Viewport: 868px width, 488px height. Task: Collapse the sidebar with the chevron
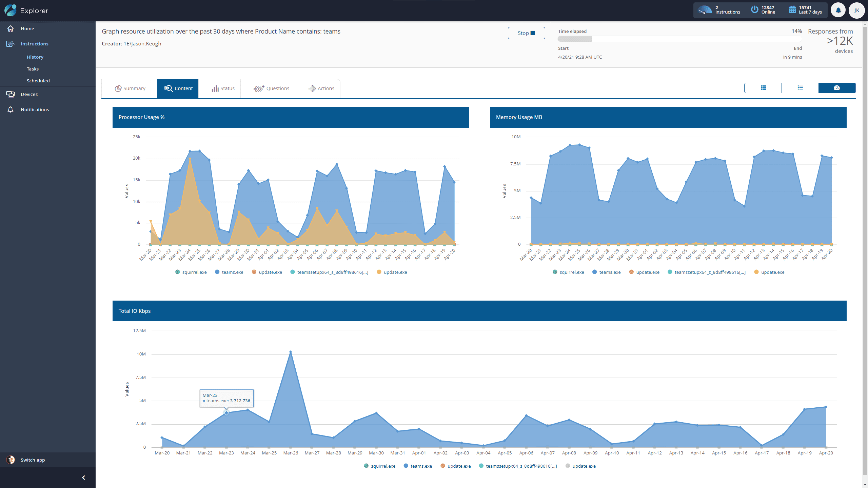[x=83, y=478]
